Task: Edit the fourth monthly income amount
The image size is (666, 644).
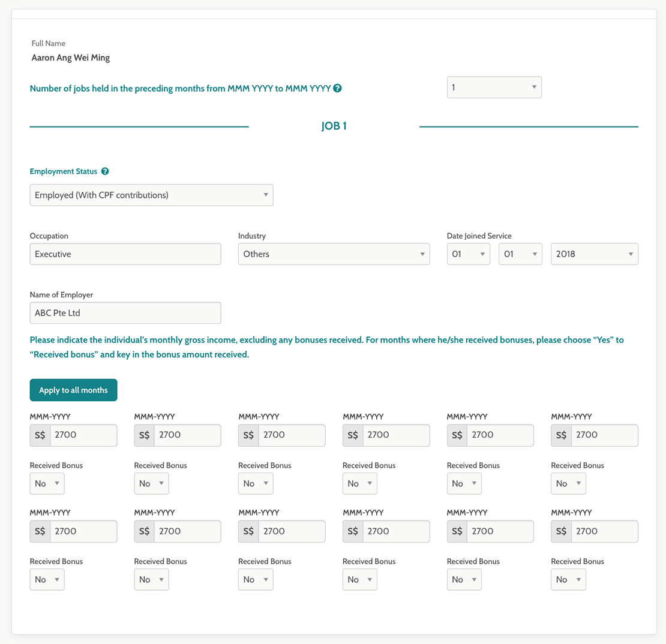Action: point(397,435)
